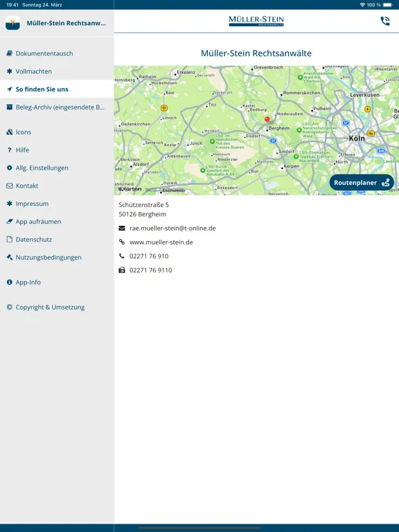The height and width of the screenshot is (532, 399).
Task: Select App aufräumen menu entry
Action: click(57, 222)
